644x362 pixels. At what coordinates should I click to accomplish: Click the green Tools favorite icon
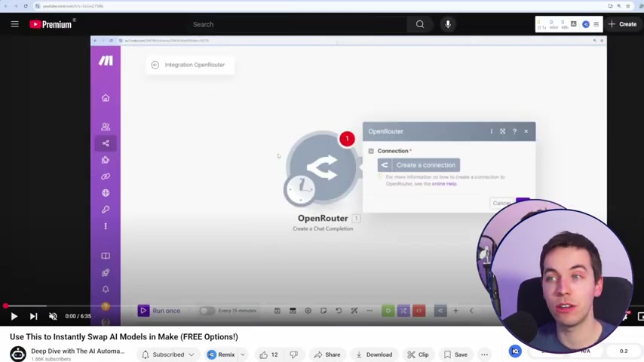click(388, 311)
